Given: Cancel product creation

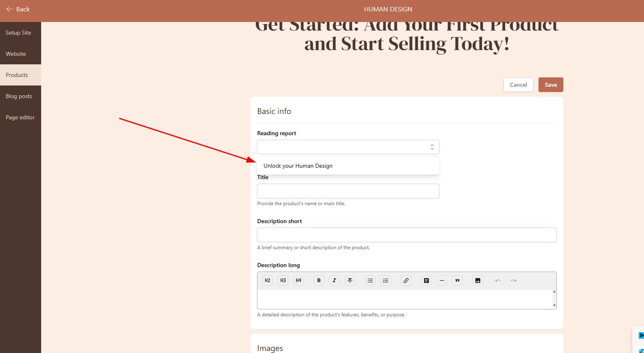Looking at the screenshot, I should point(518,85).
